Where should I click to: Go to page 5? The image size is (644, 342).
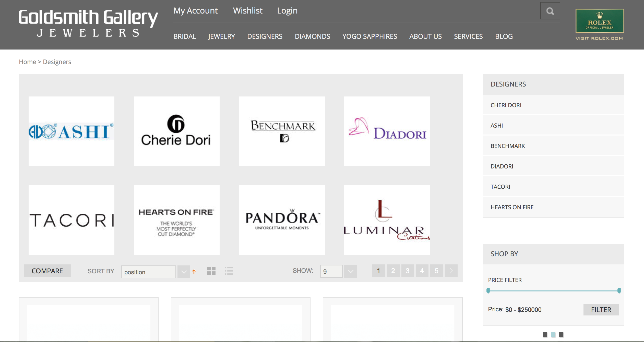436,271
